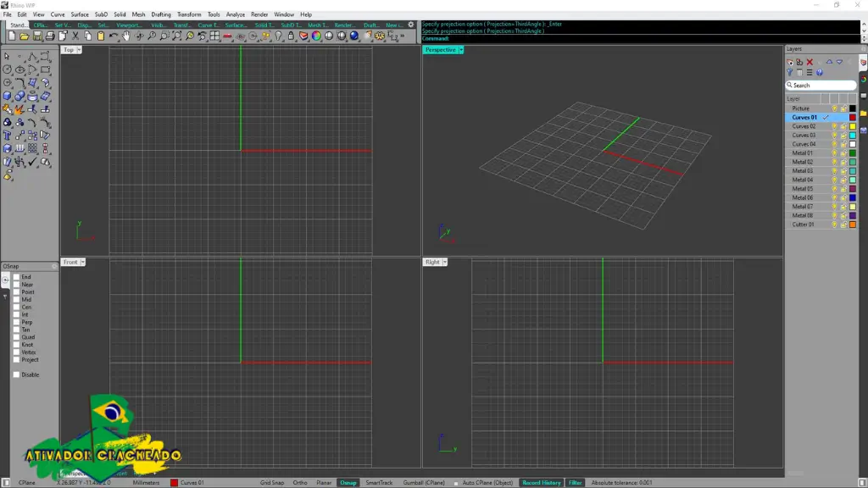Click the Four Viewports layout icon
Screen dimensions: 868x488
click(x=214, y=36)
